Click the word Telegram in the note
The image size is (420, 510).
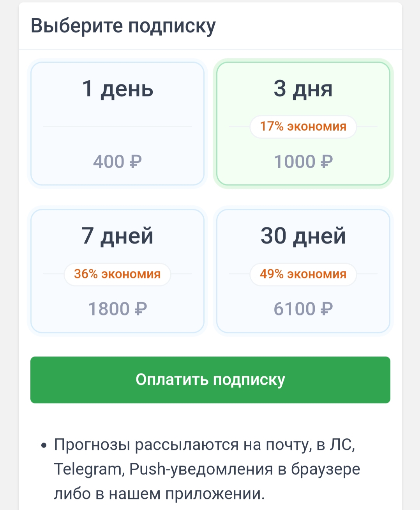(x=88, y=469)
